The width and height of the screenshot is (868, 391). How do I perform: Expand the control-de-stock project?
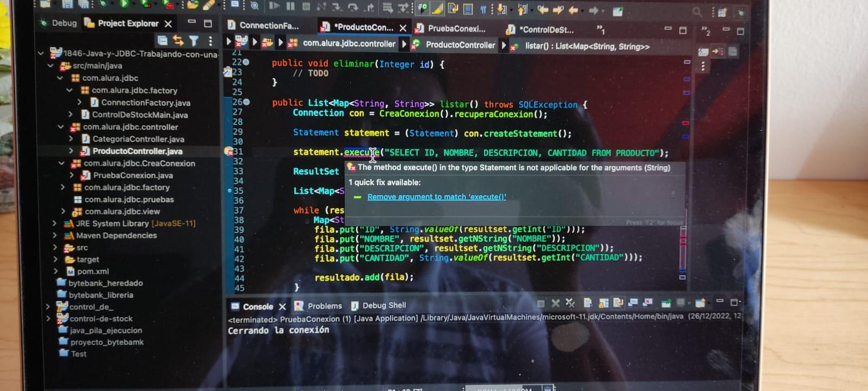click(48, 319)
